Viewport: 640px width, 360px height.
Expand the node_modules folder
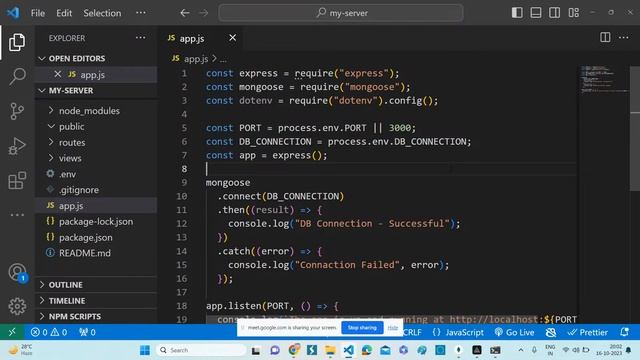tap(96, 111)
